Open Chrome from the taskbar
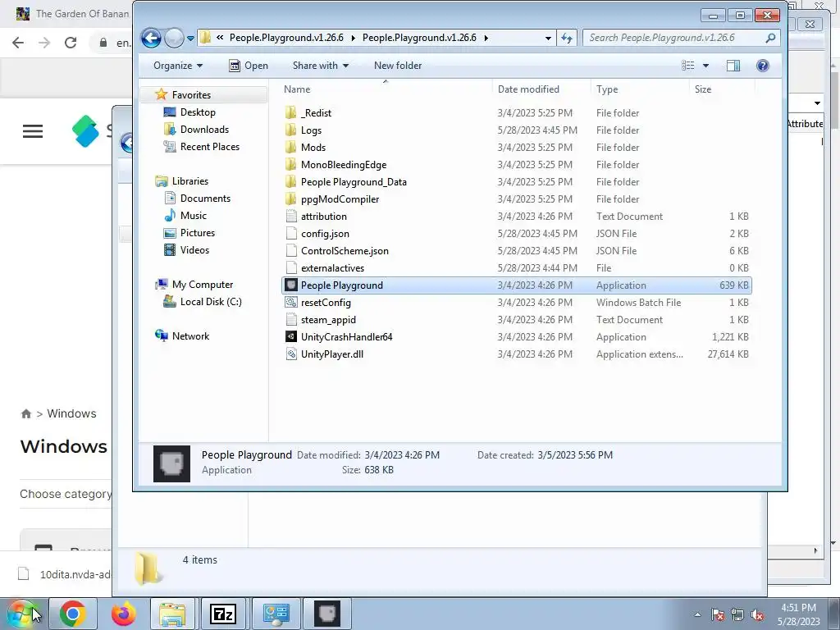The height and width of the screenshot is (630, 840). (73, 614)
